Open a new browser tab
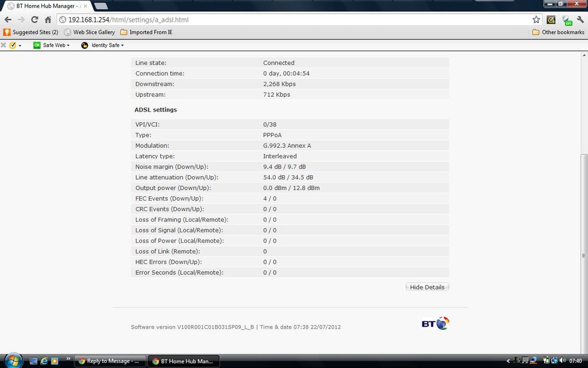 [101, 6]
